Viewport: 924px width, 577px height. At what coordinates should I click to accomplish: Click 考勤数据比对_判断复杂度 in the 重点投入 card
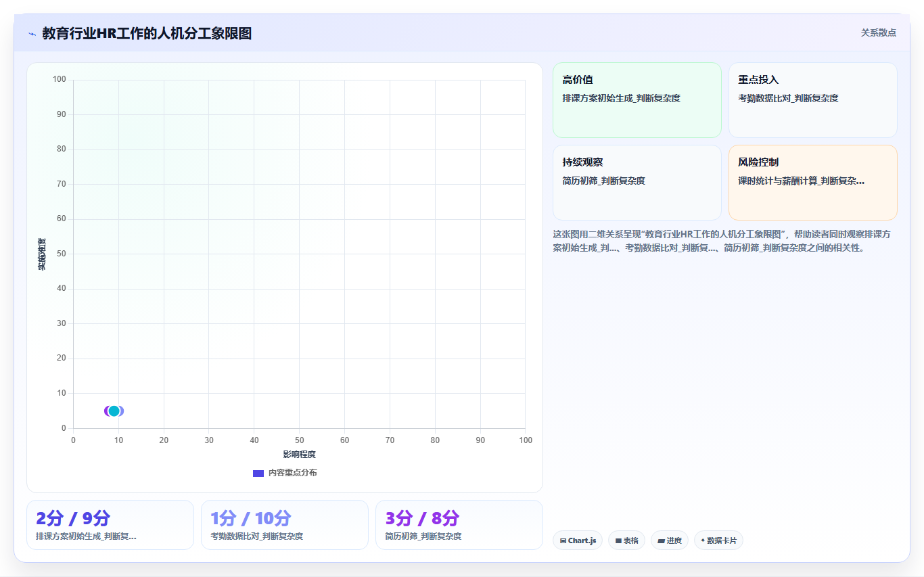point(788,98)
